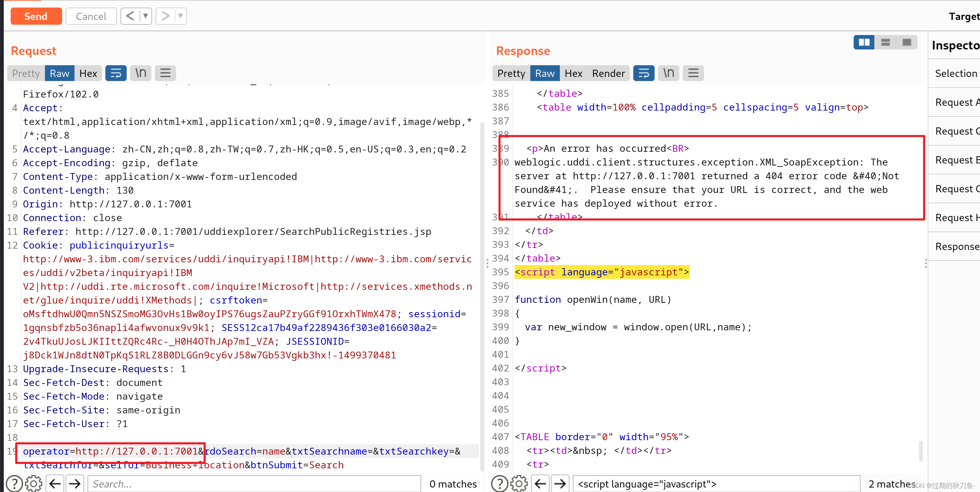Click the Hex view toggle in Request
Screen dimensions: 980x492
[89, 73]
